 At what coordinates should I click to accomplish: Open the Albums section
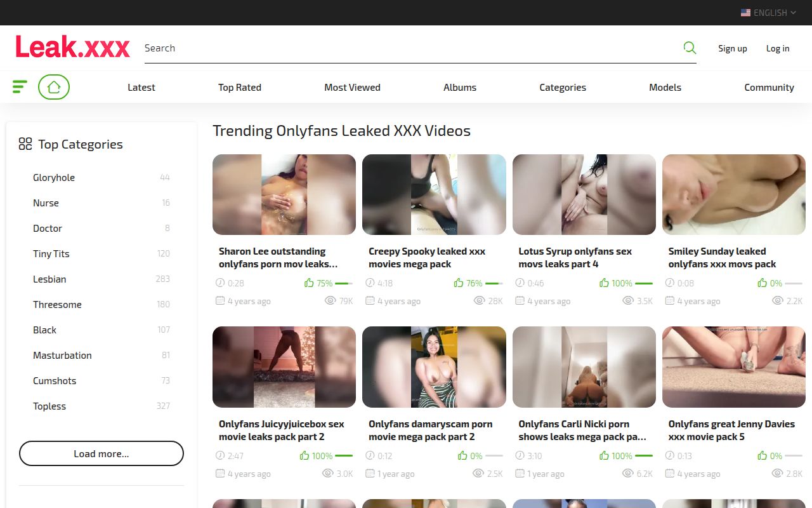(460, 88)
